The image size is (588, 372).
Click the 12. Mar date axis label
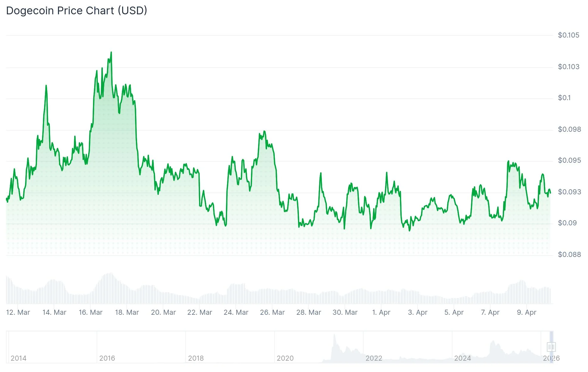click(18, 312)
